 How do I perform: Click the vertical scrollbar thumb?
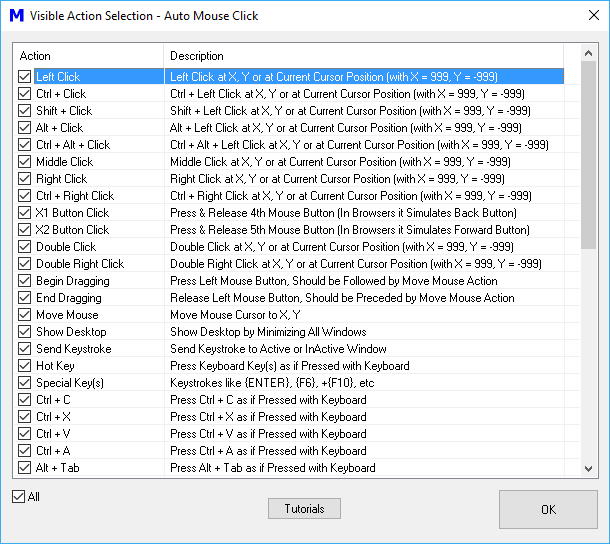(x=589, y=155)
